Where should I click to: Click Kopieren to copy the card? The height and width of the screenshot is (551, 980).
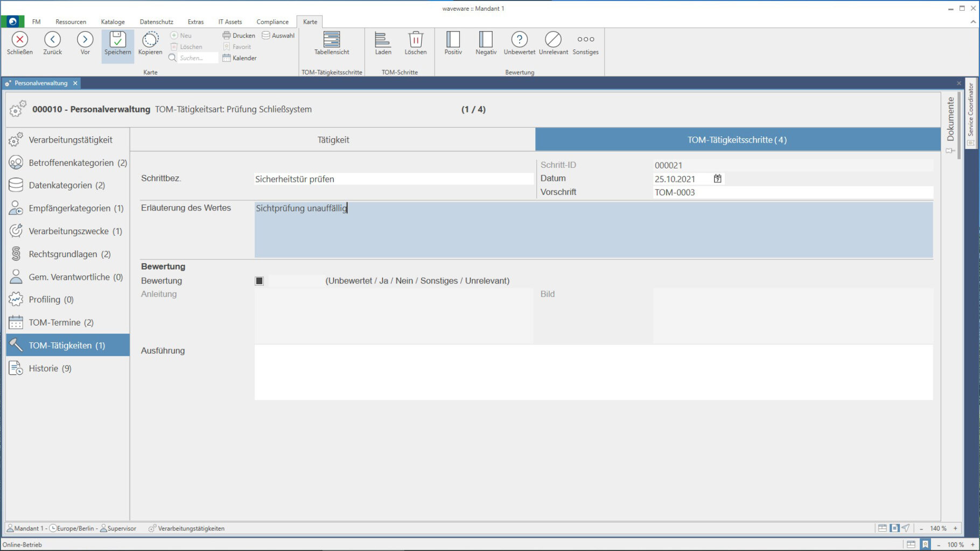(x=150, y=43)
